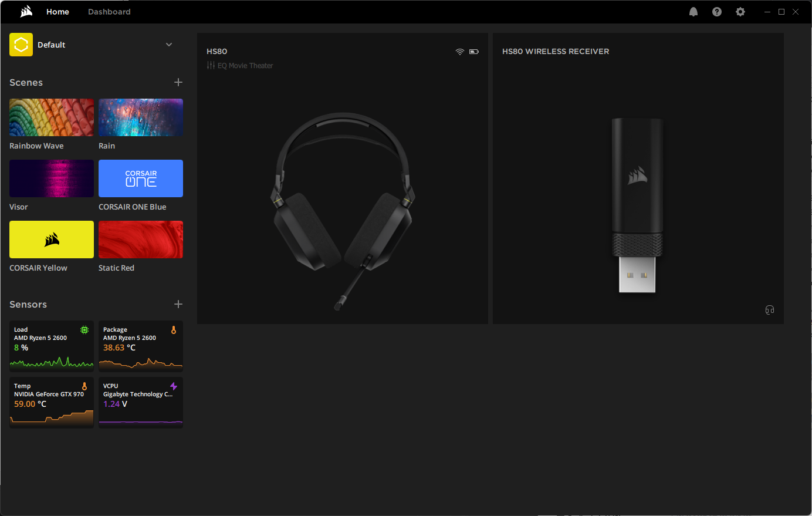Open the notifications bell
This screenshot has width=812, height=516.
(693, 12)
